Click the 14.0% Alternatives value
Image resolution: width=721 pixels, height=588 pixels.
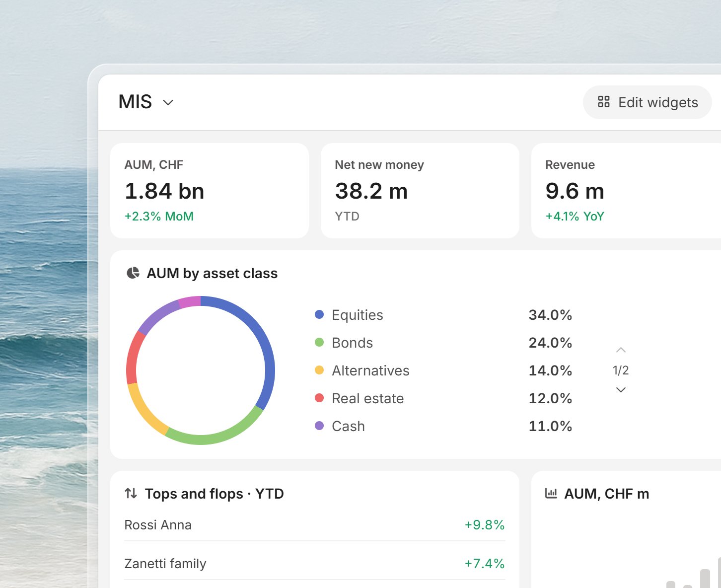pos(550,370)
